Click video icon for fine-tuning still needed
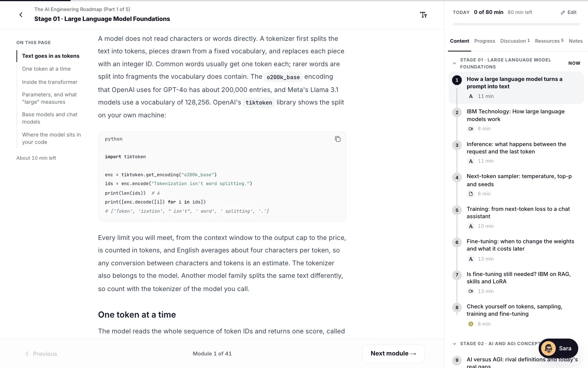 (x=471, y=291)
